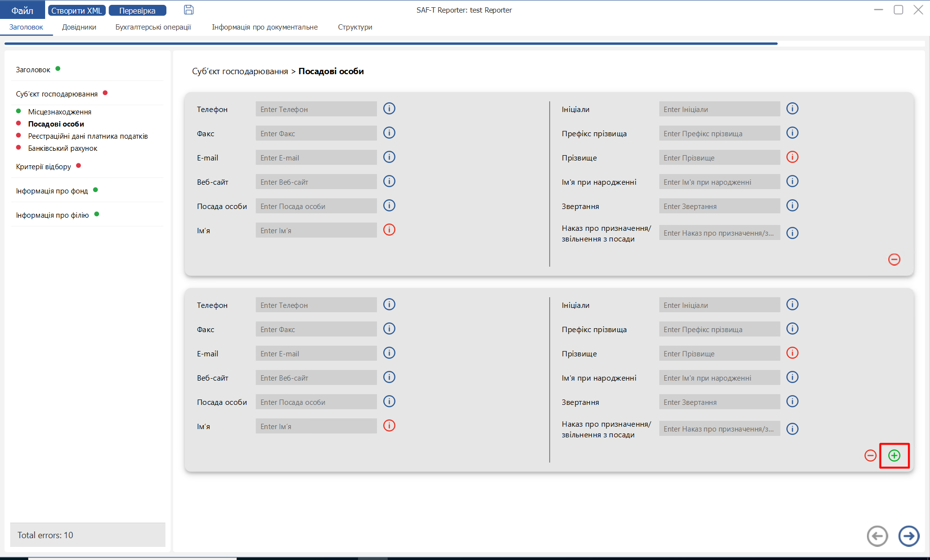930x560 pixels.
Task: Select Критерії відбору in the sidebar
Action: 43,167
